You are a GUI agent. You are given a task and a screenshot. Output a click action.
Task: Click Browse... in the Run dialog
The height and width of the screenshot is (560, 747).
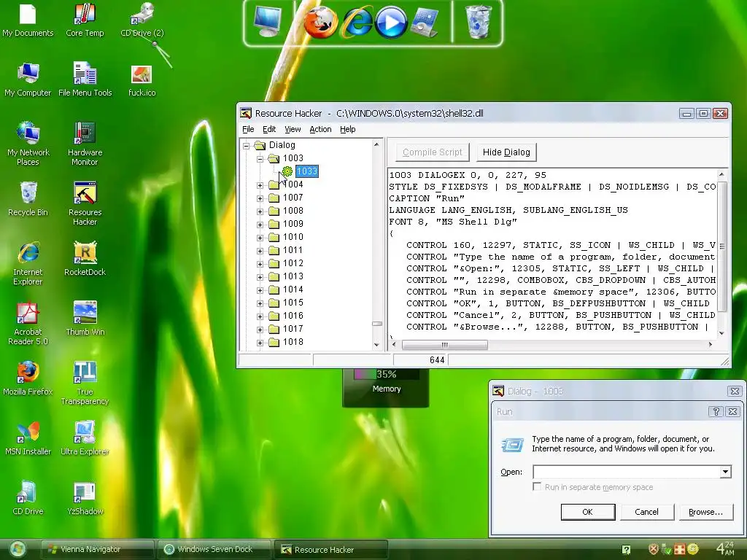tap(706, 512)
